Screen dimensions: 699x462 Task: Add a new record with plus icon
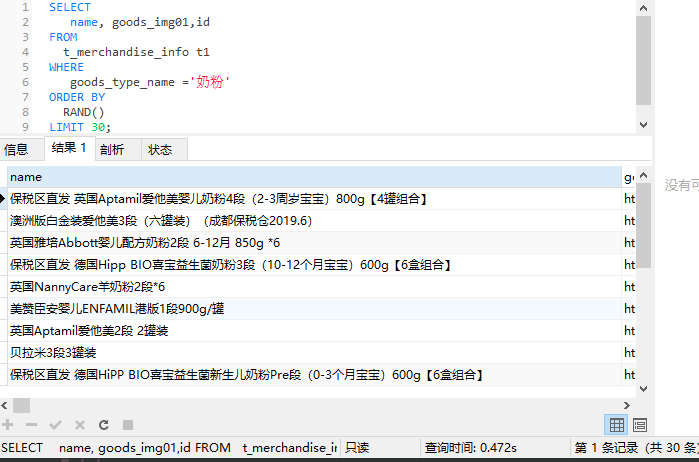tap(8, 425)
